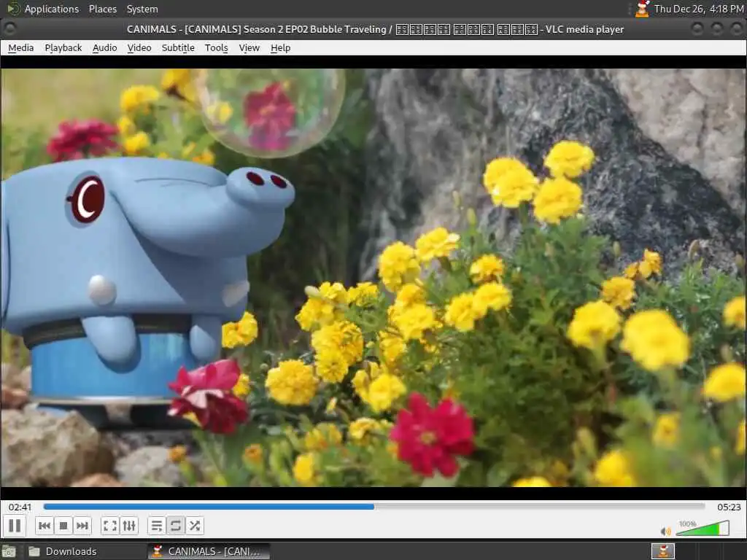Go to previous media track
Image resolution: width=747 pixels, height=560 pixels.
44,526
